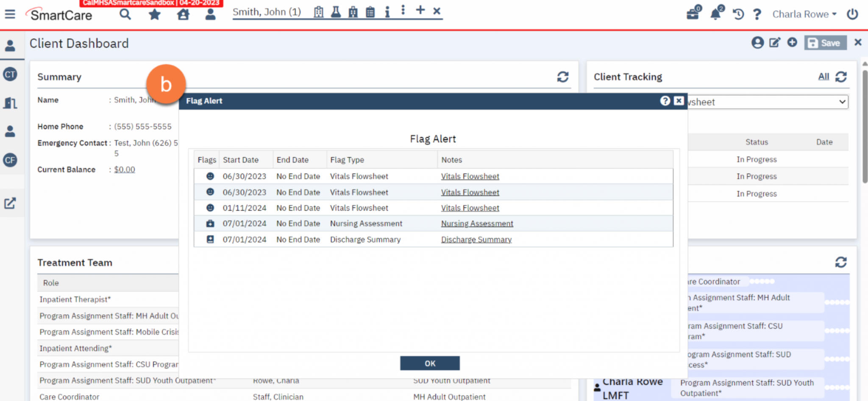Screen dimensions: 868x401
Task: Click the help icon on Flag Alert header
Action: tap(665, 101)
